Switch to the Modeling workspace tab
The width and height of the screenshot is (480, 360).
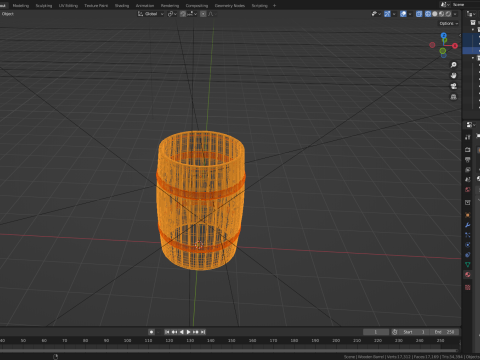[21, 6]
